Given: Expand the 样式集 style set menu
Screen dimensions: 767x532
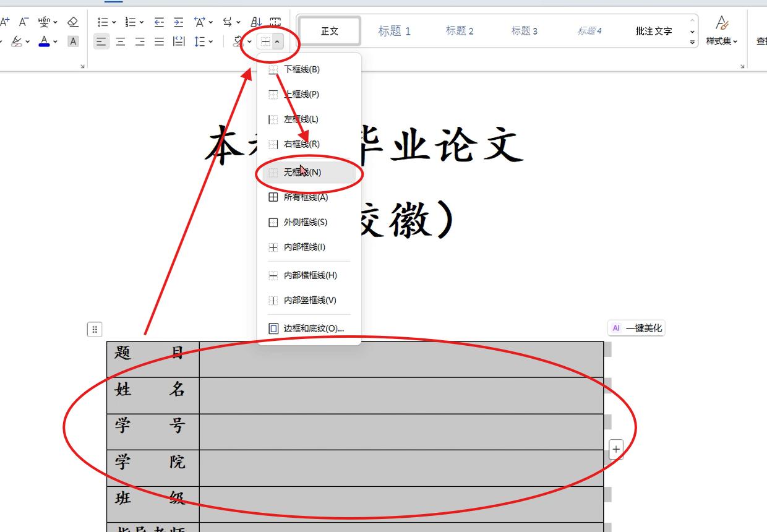Looking at the screenshot, I should 721,42.
